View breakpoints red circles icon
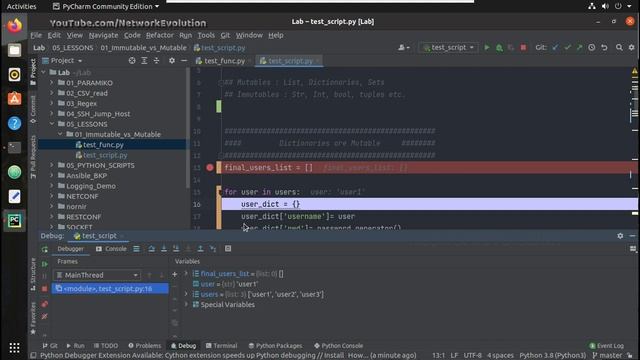 pyautogui.click(x=44, y=304)
